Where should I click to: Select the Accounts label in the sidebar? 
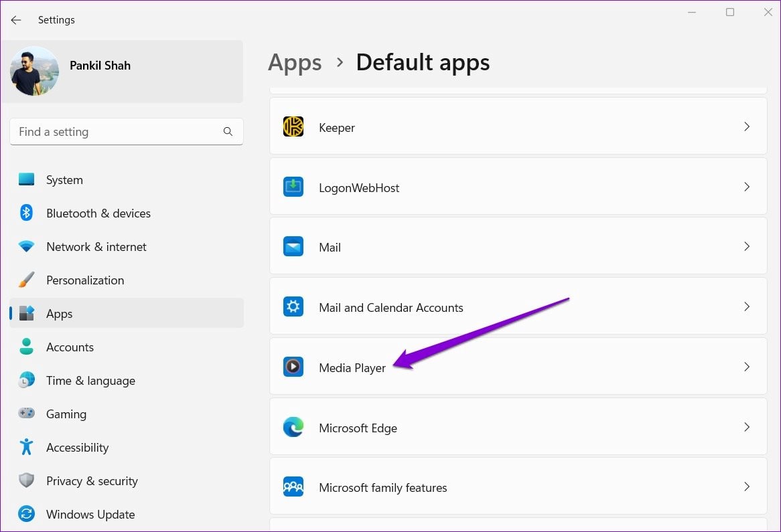pos(70,347)
